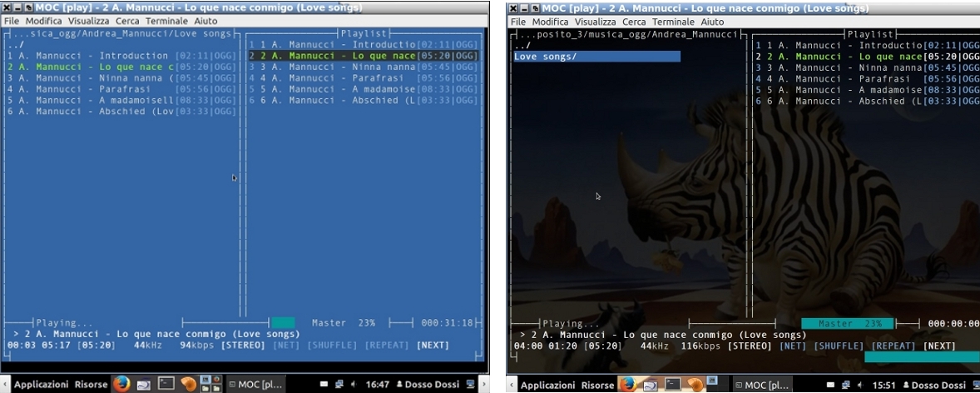Launch Firefox from the right taskbar
The width and height of the screenshot is (980, 393).
click(x=629, y=383)
